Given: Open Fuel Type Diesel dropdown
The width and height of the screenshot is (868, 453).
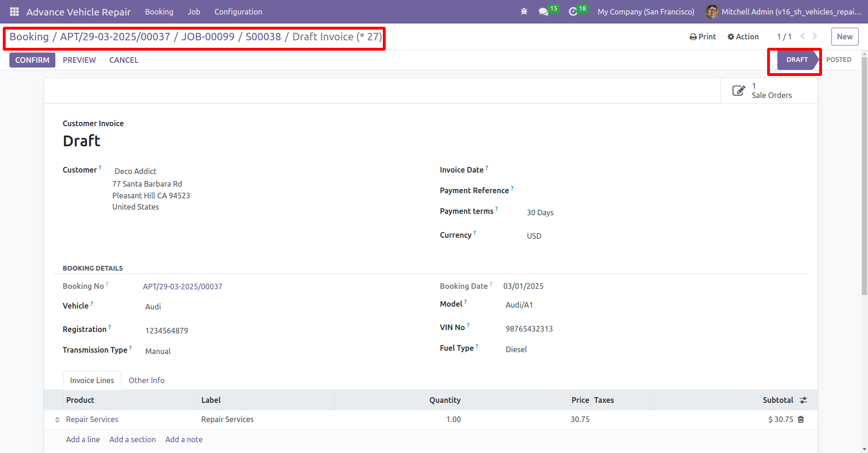Looking at the screenshot, I should pos(655,349).
